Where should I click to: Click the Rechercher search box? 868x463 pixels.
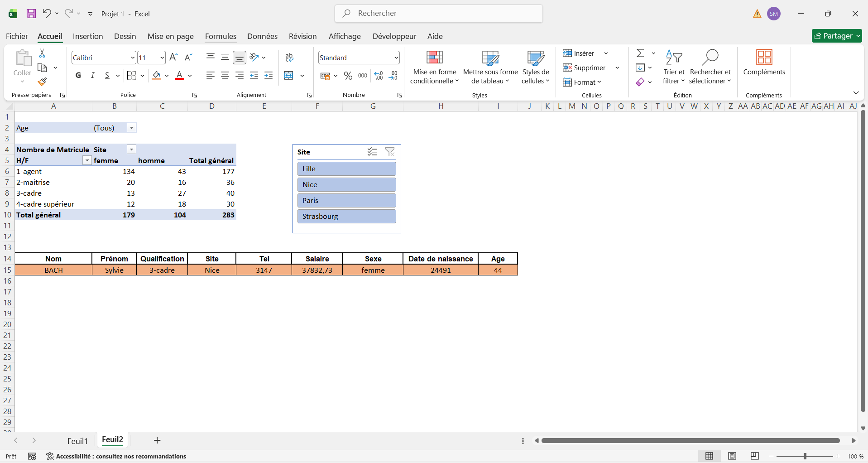coord(438,14)
